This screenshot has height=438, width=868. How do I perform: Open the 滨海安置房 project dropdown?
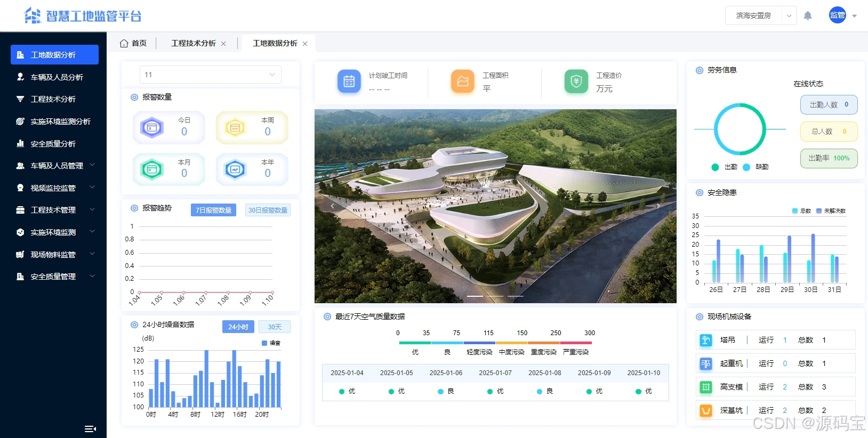pyautogui.click(x=761, y=15)
